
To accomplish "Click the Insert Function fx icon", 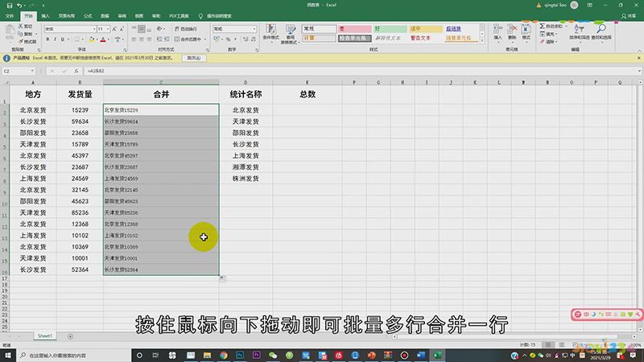I will [x=76, y=71].
